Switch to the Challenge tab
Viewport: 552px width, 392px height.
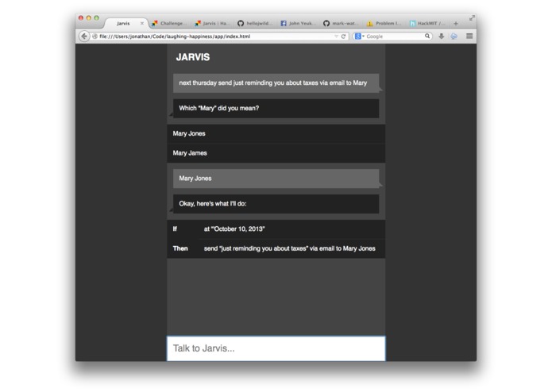click(169, 23)
